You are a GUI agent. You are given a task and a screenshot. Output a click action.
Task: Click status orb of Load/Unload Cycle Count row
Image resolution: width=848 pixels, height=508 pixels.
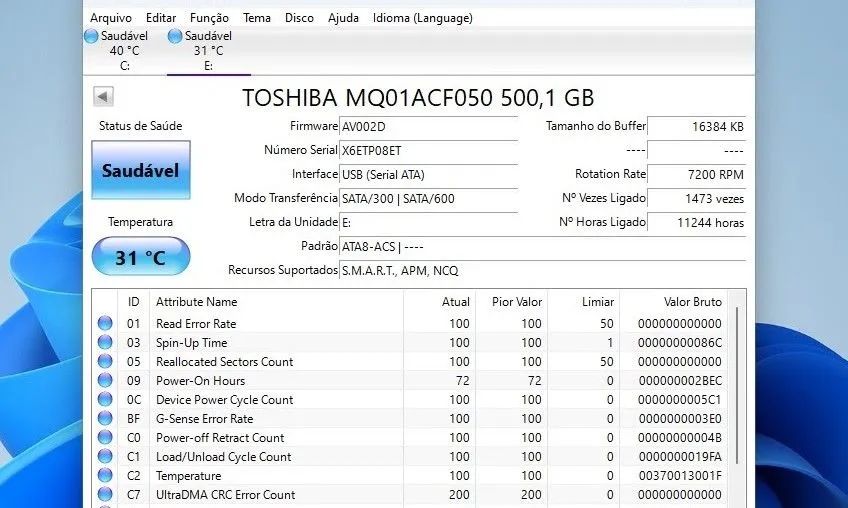[x=105, y=457]
